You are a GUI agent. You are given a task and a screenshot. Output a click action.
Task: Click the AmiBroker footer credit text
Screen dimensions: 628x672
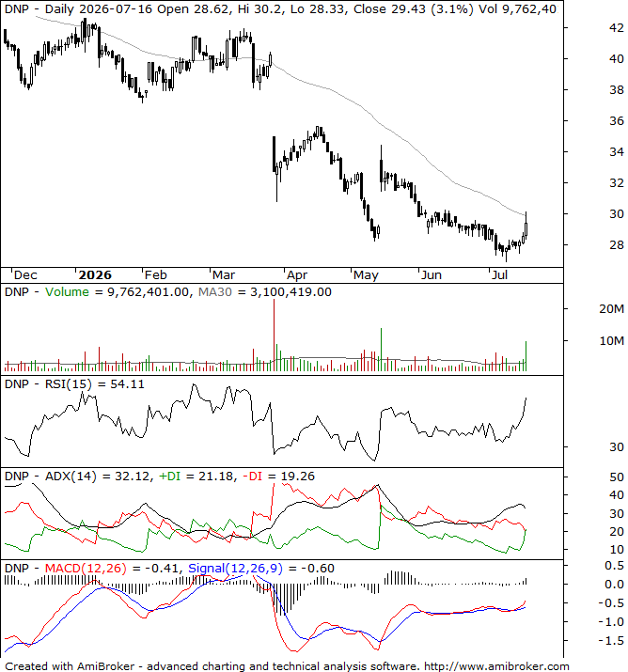coord(287,666)
